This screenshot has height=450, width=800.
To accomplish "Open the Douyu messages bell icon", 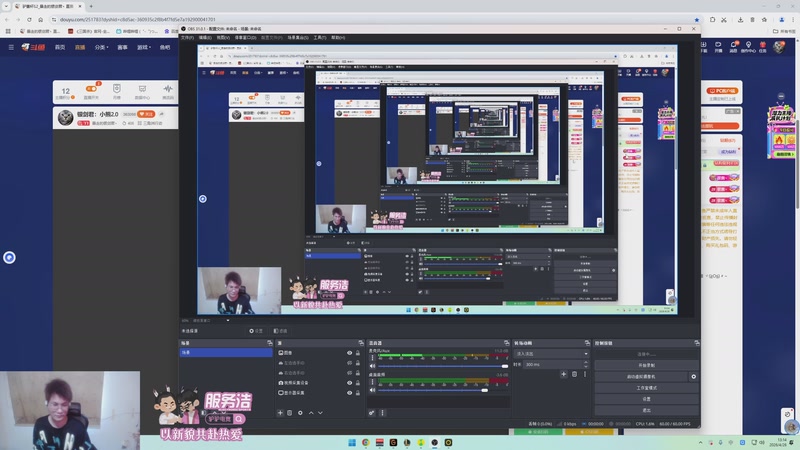I will click(x=733, y=46).
